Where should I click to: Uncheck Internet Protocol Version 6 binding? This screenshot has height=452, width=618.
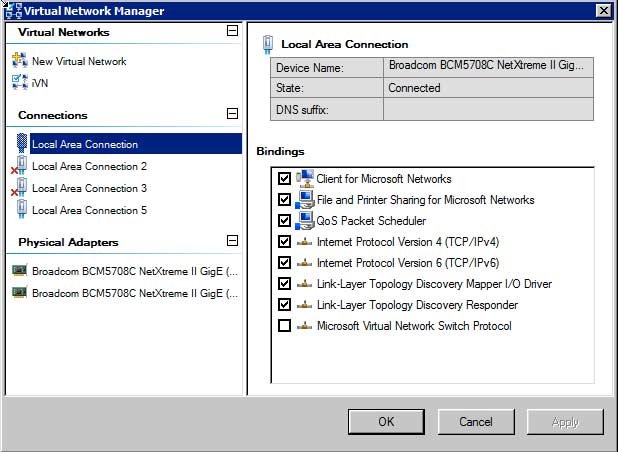point(284,262)
